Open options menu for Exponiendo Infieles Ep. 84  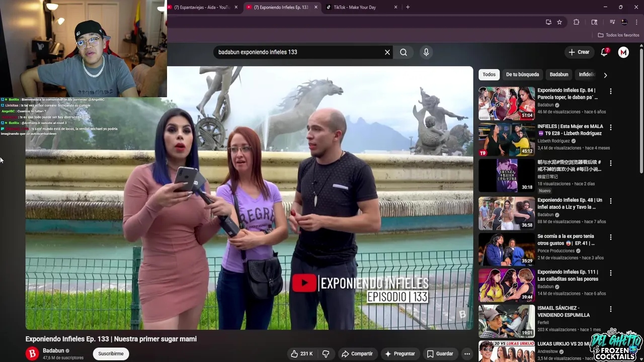tap(611, 92)
